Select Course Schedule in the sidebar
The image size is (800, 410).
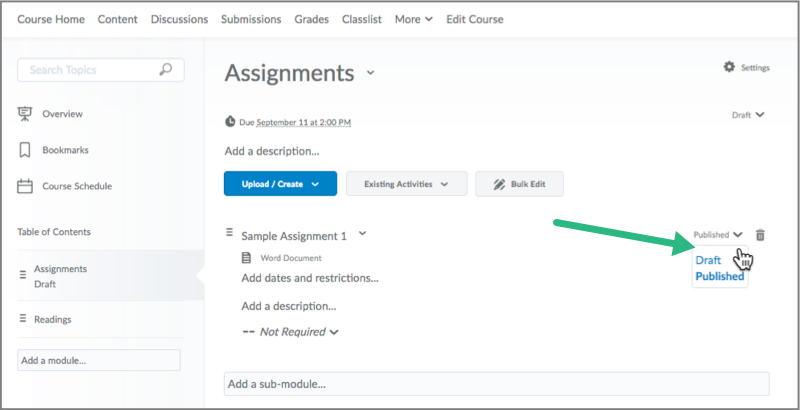click(x=77, y=186)
